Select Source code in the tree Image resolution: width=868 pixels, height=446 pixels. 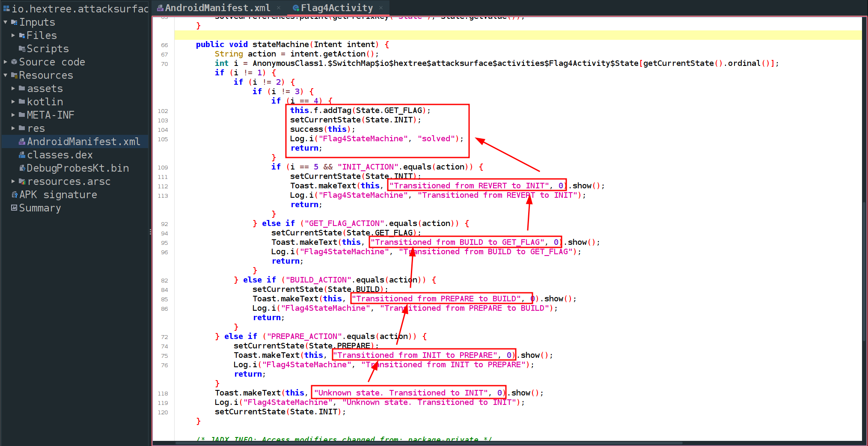52,62
